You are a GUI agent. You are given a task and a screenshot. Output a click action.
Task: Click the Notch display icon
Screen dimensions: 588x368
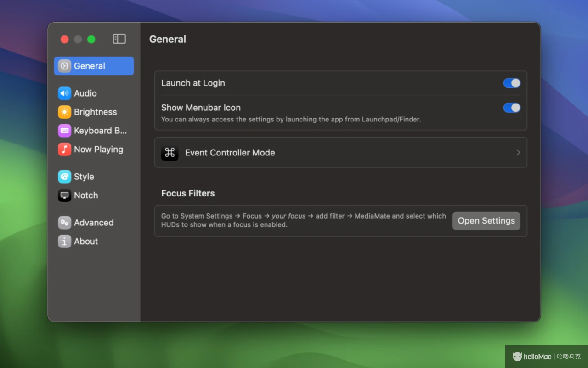tap(64, 195)
